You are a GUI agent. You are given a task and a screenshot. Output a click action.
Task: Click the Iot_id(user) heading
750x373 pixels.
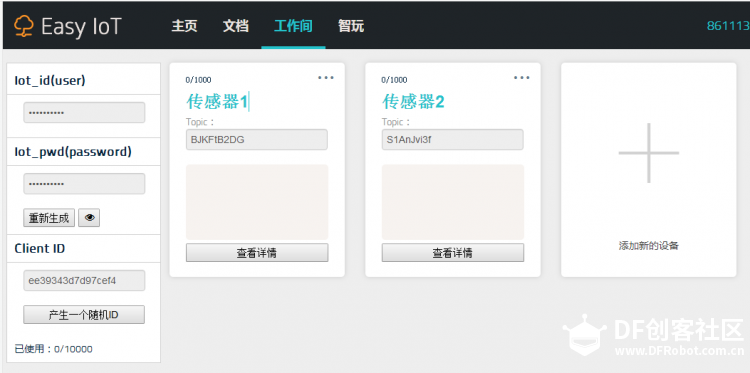coord(50,80)
